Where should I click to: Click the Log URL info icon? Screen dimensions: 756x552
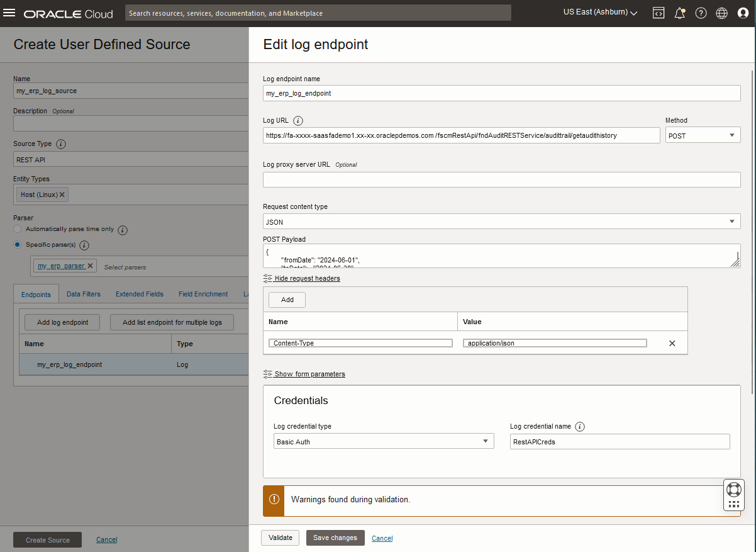298,121
